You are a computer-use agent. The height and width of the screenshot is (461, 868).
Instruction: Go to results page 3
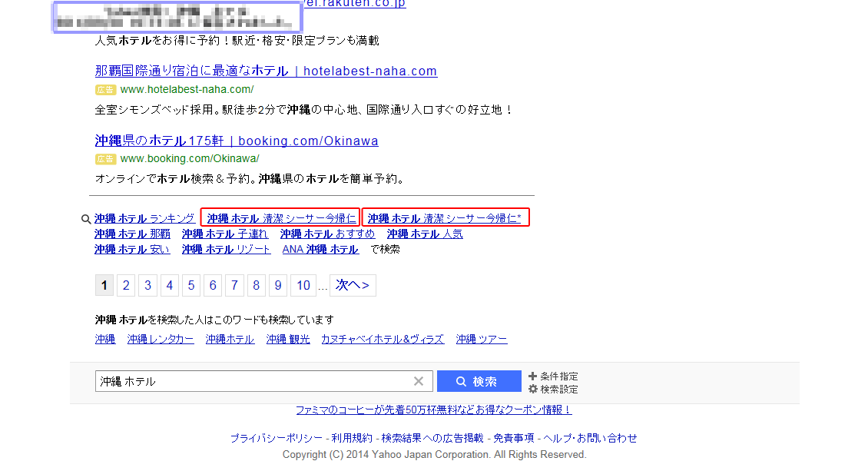147,286
